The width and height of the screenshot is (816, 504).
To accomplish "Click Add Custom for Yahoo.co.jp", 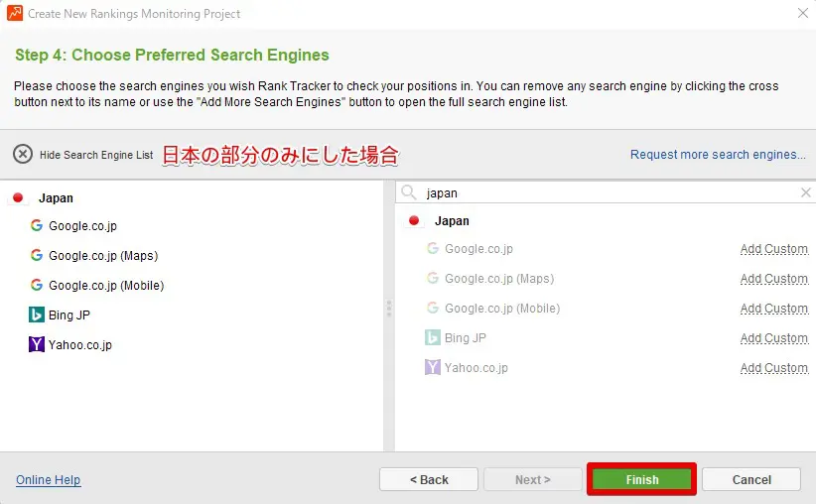I will click(773, 368).
